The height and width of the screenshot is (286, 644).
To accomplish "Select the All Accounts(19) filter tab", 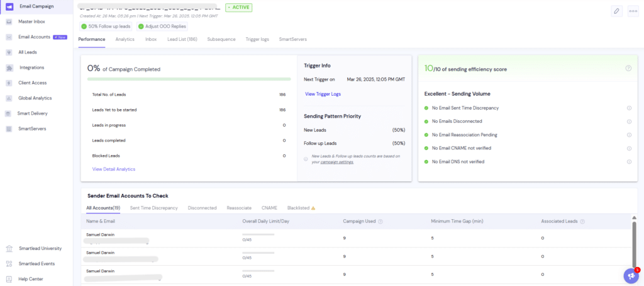I will click(x=103, y=209).
